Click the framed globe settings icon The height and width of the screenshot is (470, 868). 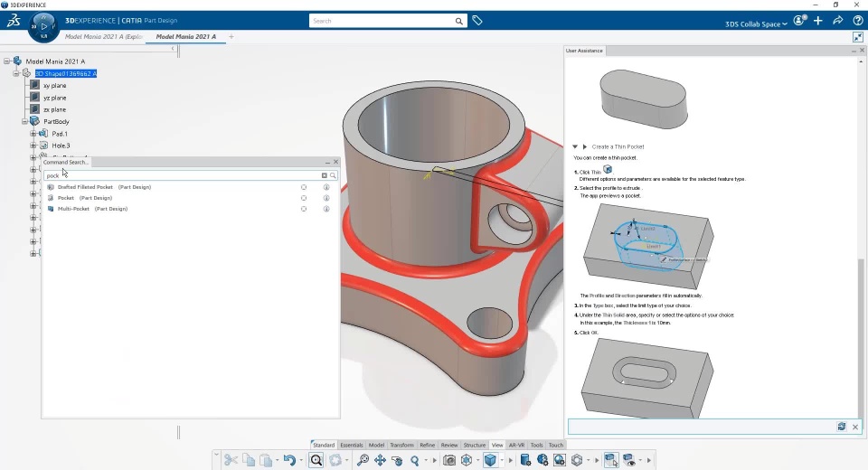[x=560, y=460]
